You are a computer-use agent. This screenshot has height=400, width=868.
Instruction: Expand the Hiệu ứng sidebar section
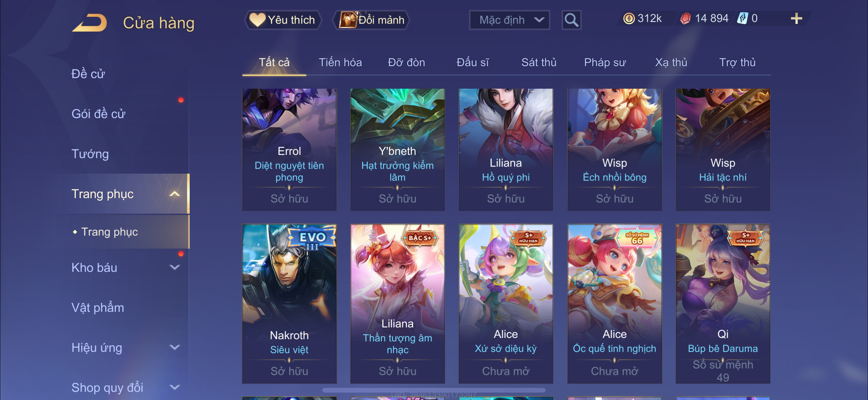coord(174,348)
